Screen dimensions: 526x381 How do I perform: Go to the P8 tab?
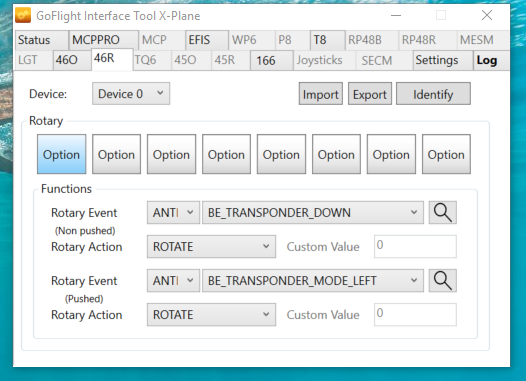tap(292, 40)
